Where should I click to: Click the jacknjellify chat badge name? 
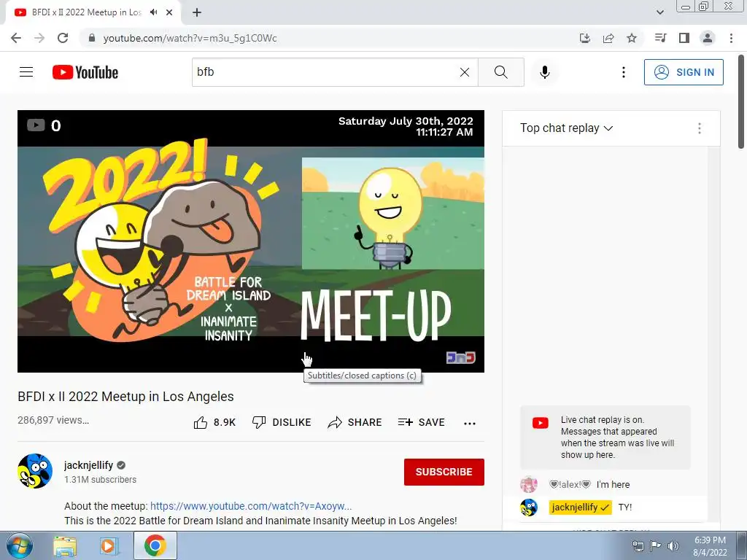580,507
